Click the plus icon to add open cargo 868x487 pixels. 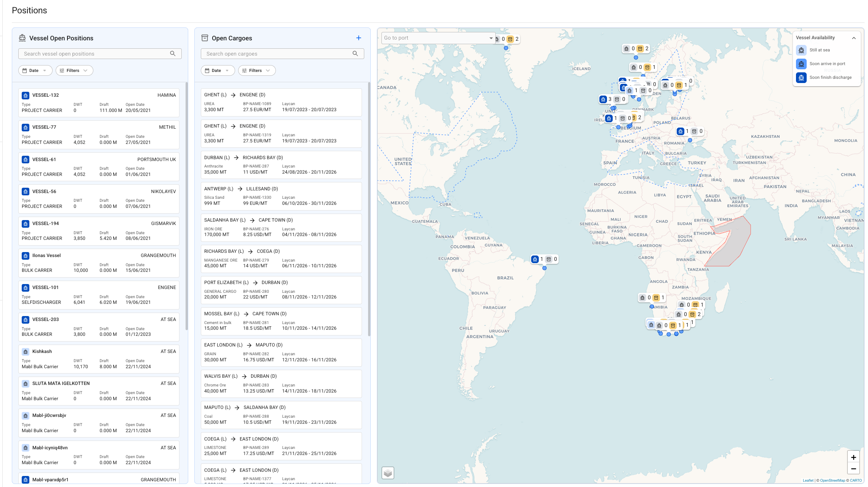pyautogui.click(x=359, y=38)
